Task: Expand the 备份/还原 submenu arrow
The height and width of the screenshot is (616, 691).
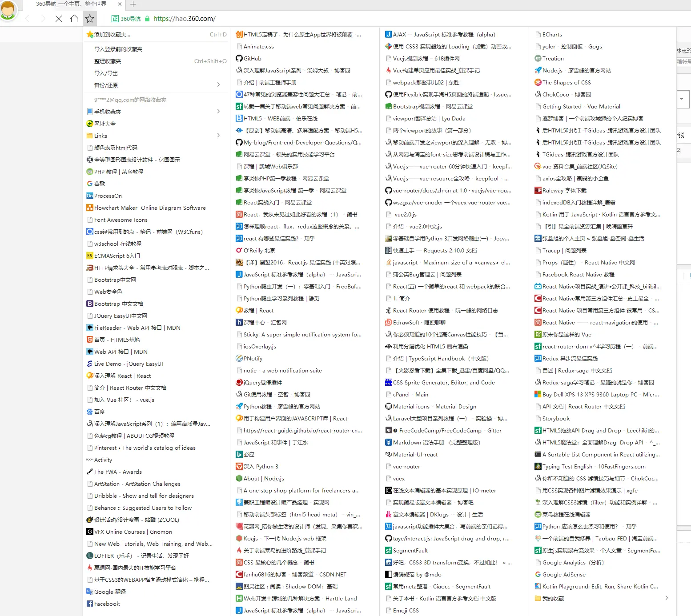Action: point(218,84)
